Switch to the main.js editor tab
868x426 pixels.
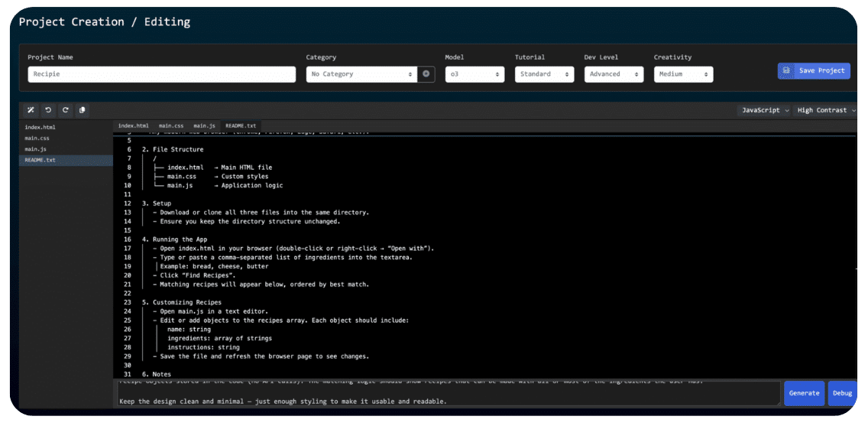[204, 125]
